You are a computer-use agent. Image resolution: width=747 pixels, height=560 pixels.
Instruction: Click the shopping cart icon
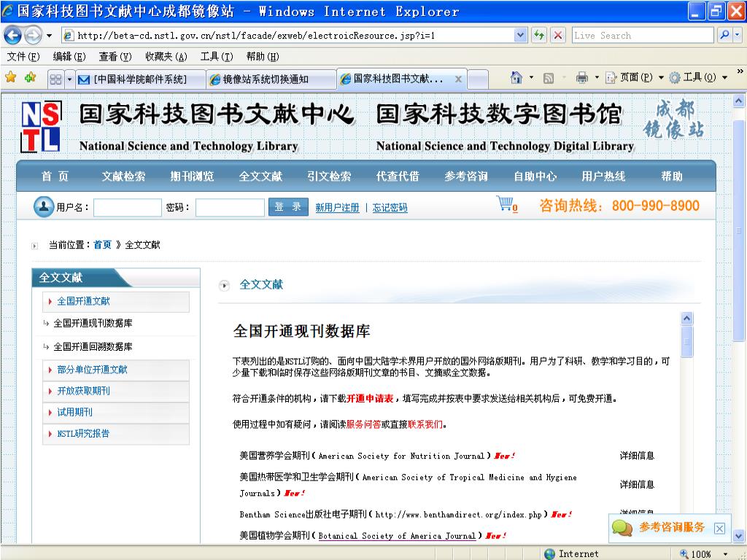[x=506, y=204]
